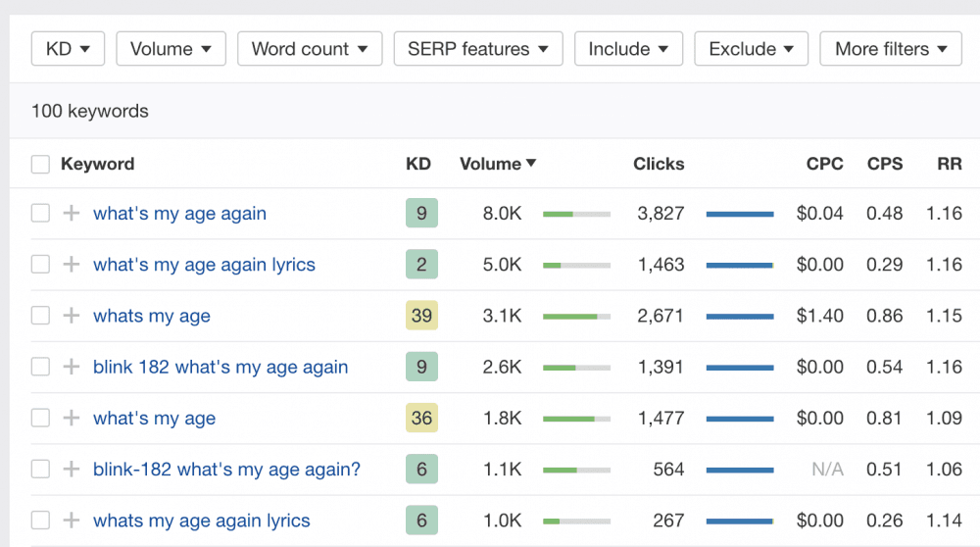Add "what's my age again lyrics" via plus icon
Image resolution: width=980 pixels, height=547 pixels.
tap(72, 265)
